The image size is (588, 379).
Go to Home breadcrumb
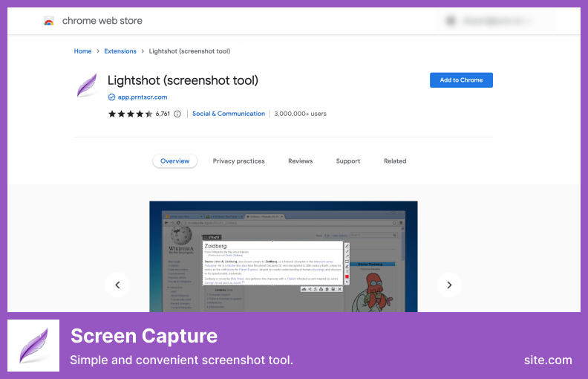(x=82, y=51)
